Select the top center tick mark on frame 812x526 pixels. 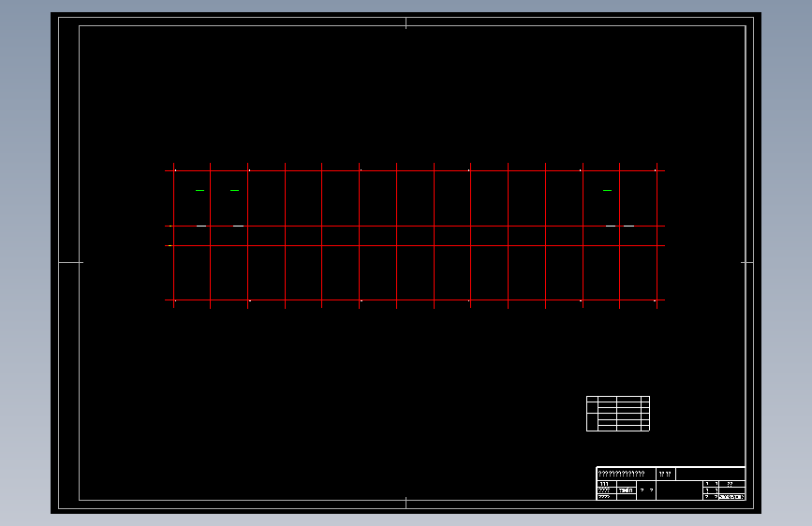406,22
